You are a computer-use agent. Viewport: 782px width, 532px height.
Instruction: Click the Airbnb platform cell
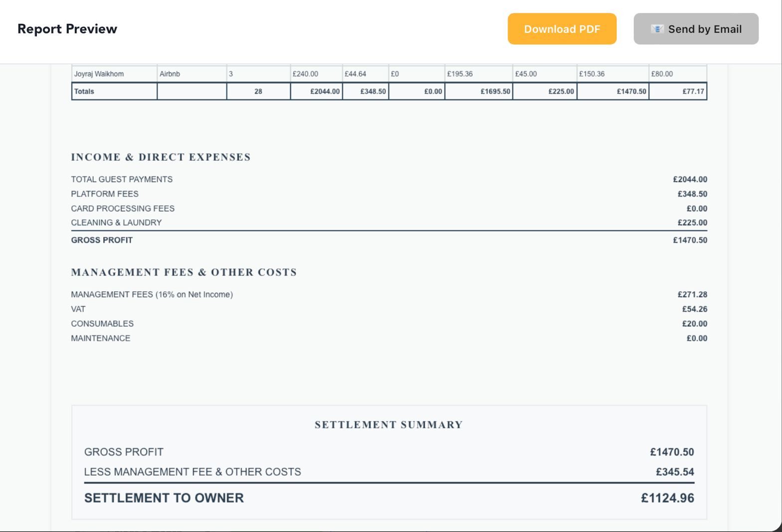170,74
